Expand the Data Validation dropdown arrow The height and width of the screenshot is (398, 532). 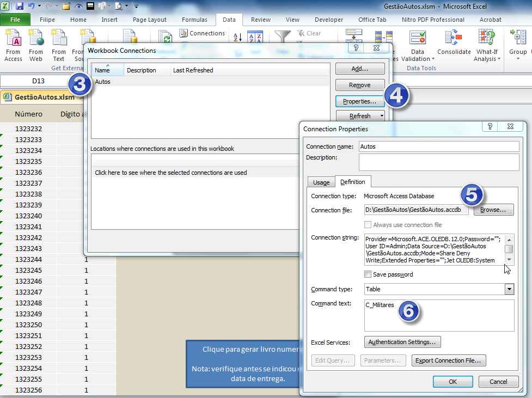(x=433, y=59)
